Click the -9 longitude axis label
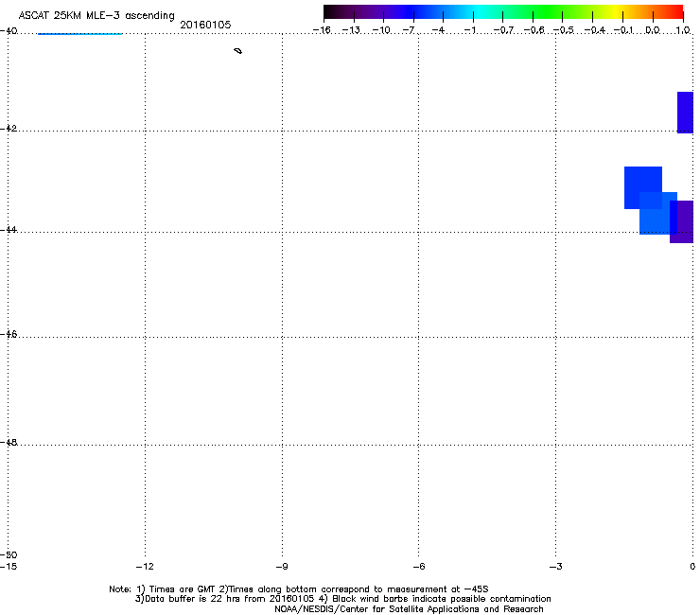 point(282,567)
